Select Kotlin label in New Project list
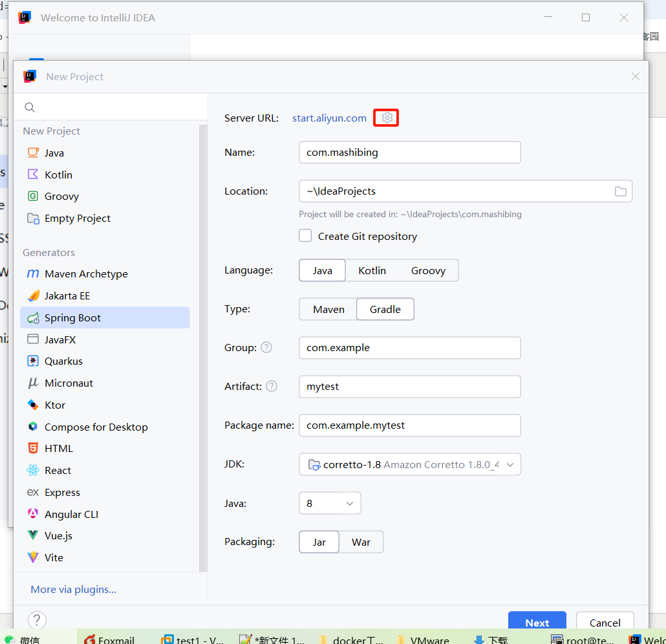Viewport: 666px width, 644px height. (x=59, y=175)
